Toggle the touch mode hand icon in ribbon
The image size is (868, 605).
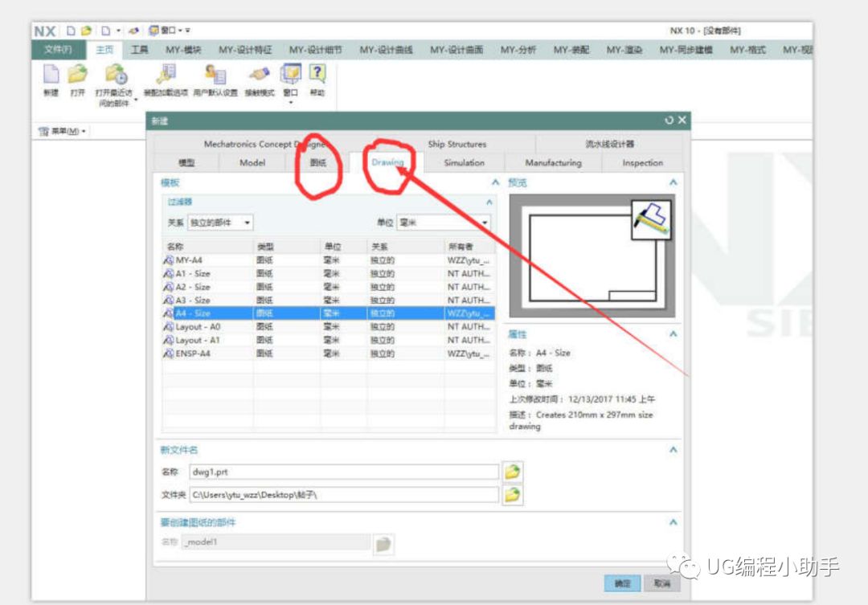(259, 74)
